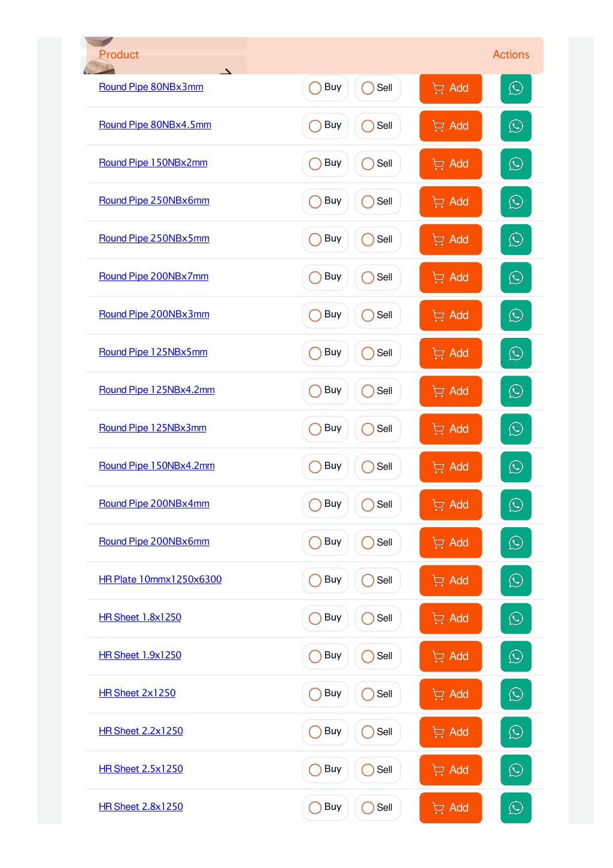Select Sell for Round Pipe 150NBx2mm

click(378, 164)
